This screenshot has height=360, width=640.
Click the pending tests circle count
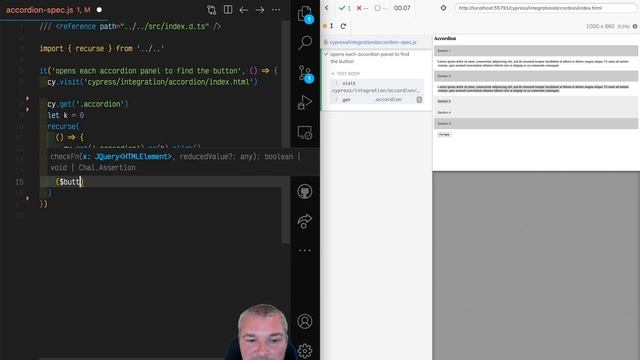(381, 8)
